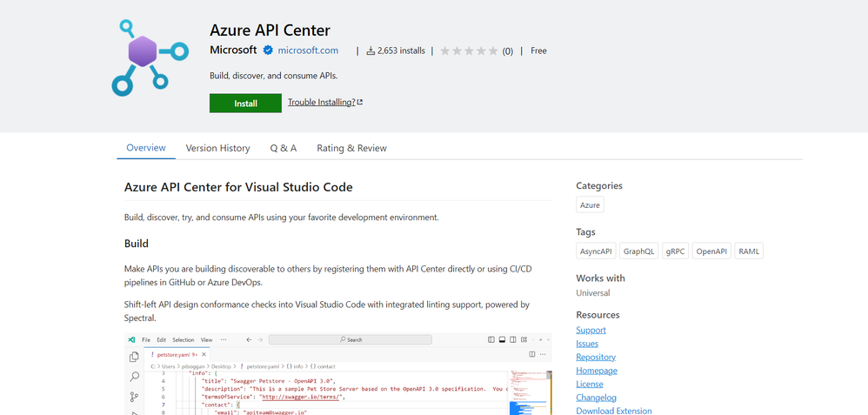Image resolution: width=868 pixels, height=415 pixels.
Task: Click the Search magnifier icon in the VS Code sidebar
Action: (x=134, y=377)
